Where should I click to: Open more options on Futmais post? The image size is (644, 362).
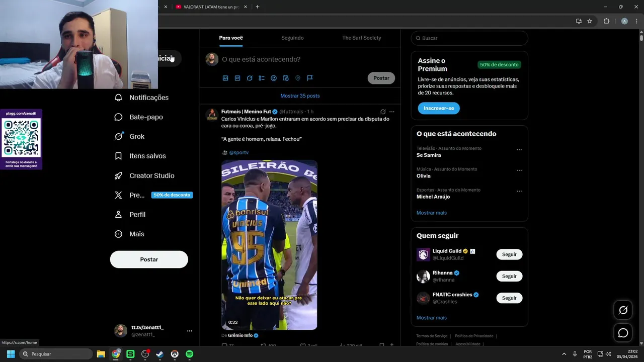point(392,112)
